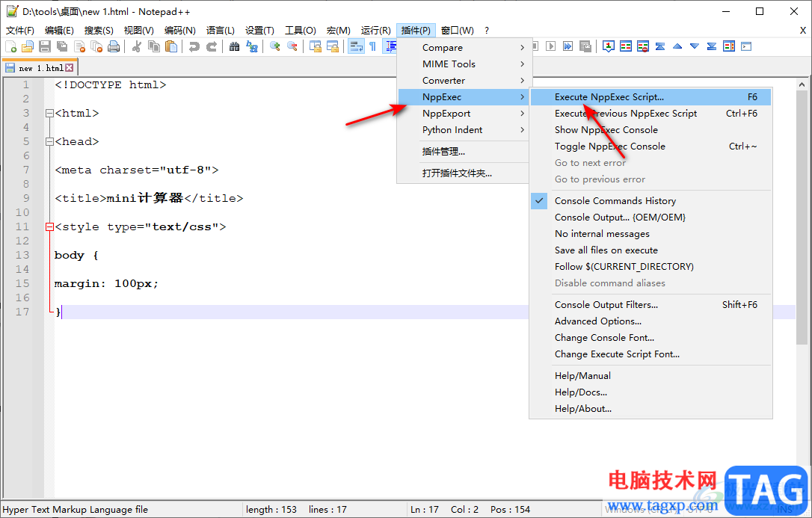Click the Clear Compare icon with red minus
The height and width of the screenshot is (518, 812).
643,46
